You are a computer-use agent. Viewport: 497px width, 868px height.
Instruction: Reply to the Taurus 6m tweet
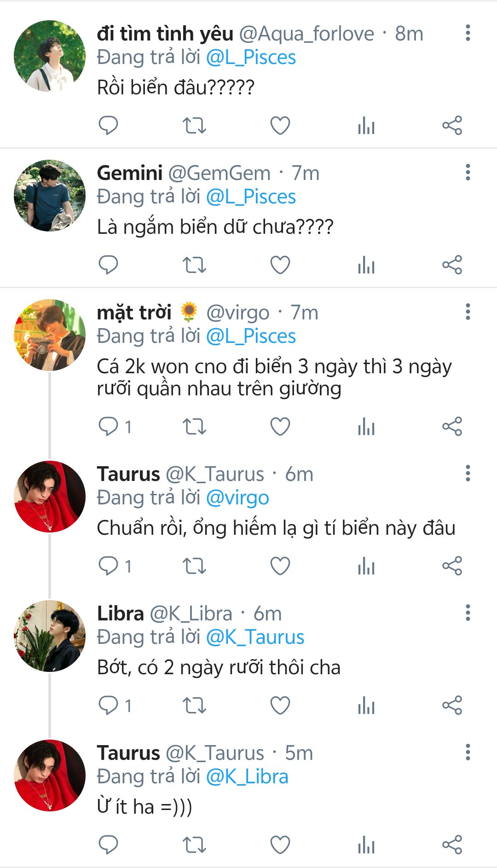tap(109, 566)
